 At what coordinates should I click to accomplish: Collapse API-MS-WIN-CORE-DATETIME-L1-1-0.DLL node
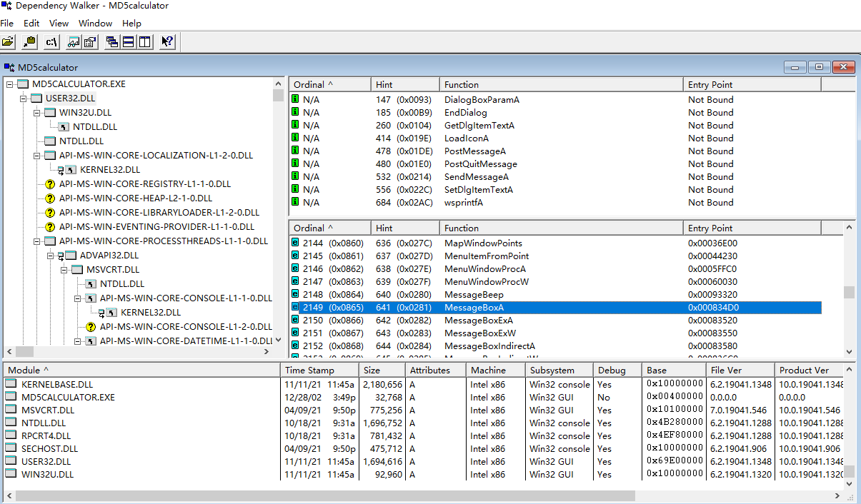[78, 341]
